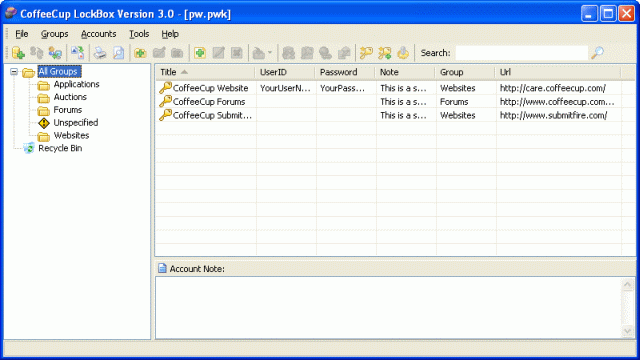640x360 pixels.
Task: Click add account green plus icon
Action: click(x=200, y=53)
